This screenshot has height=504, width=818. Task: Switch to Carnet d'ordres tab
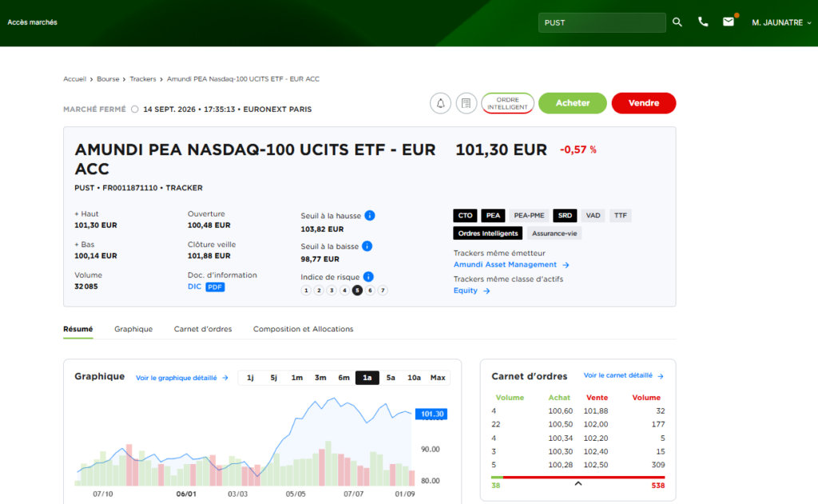tap(203, 329)
